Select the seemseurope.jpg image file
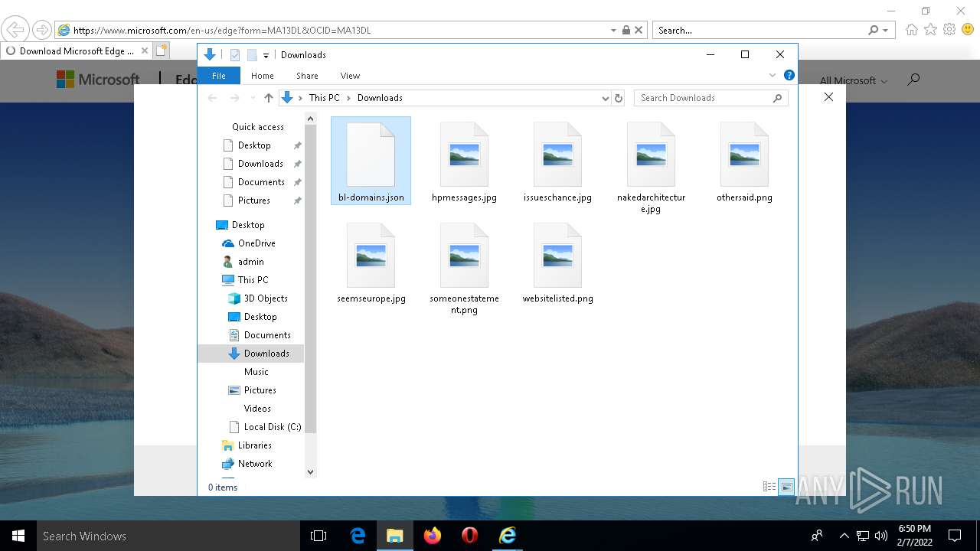980x551 pixels. [371, 262]
